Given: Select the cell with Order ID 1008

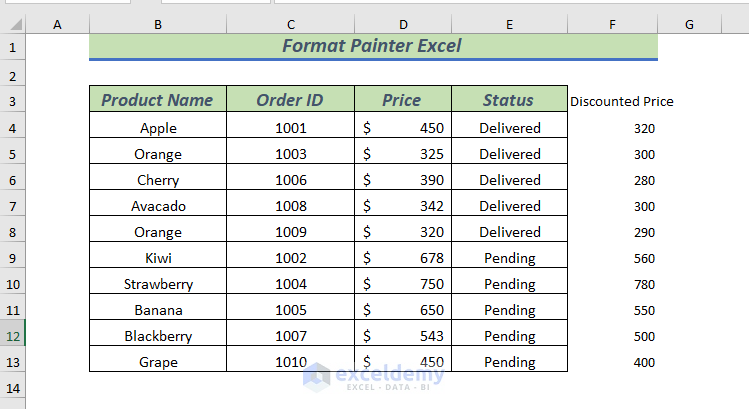Looking at the screenshot, I should (290, 206).
